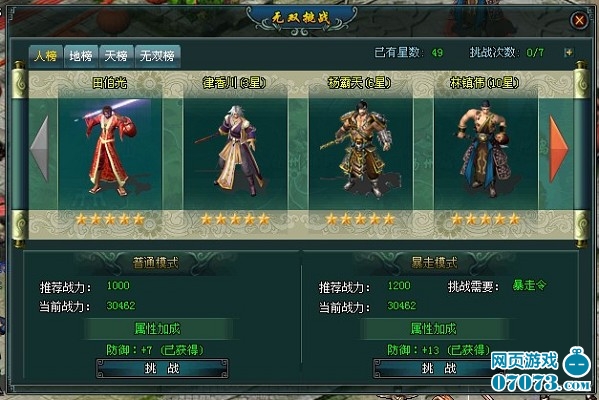The image size is (599, 400).
Task: Select the 杨霸天 (6星) character portrait
Action: tap(361, 149)
